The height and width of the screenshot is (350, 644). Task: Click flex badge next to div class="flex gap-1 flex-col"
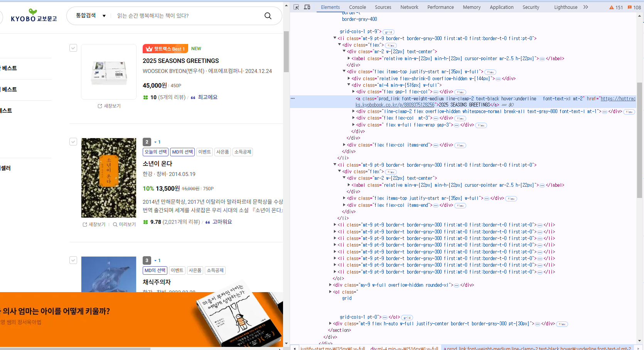tap(460, 92)
